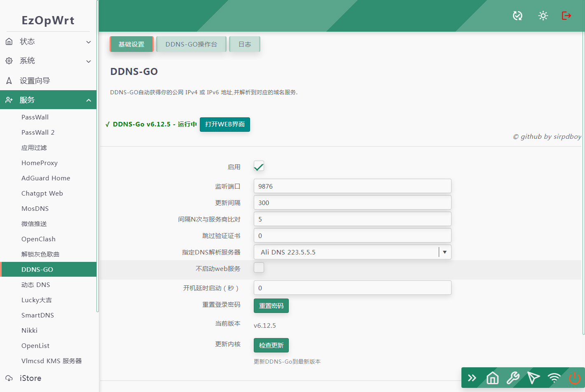The image size is (585, 392).
Task: Select the 基础设置 tab
Action: [131, 44]
